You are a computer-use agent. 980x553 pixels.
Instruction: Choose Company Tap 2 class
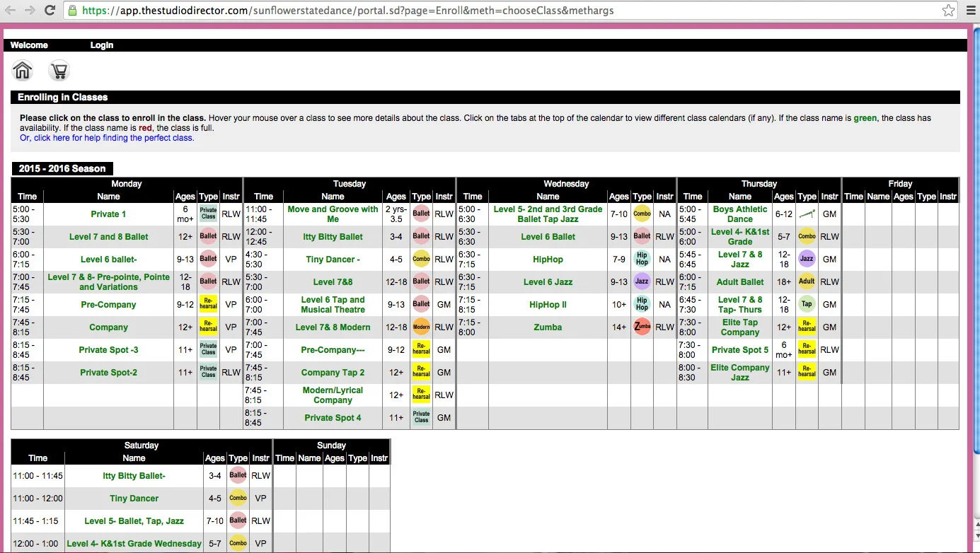tap(333, 373)
